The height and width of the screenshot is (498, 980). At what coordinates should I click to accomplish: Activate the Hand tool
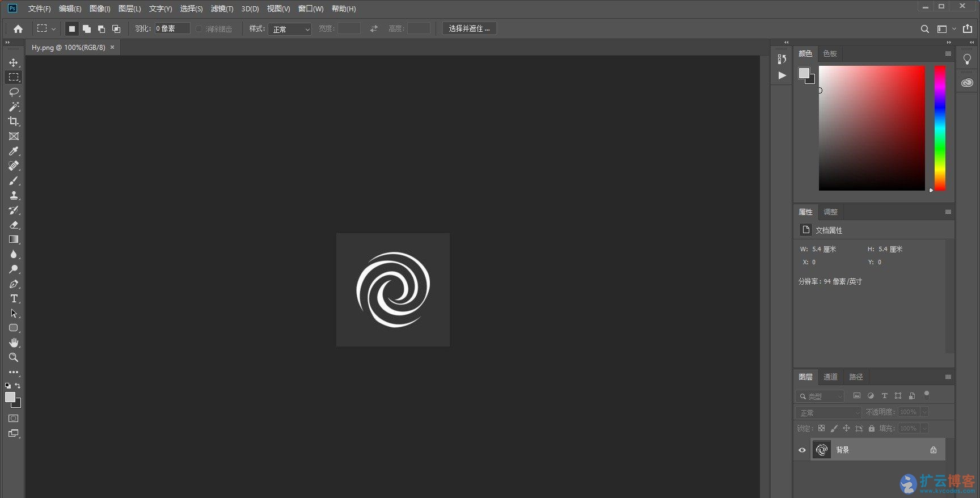click(14, 343)
